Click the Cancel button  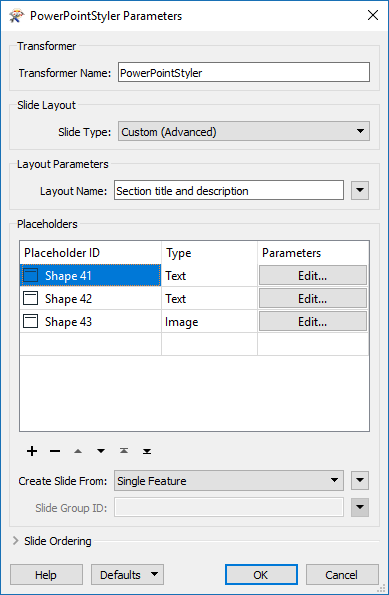point(342,575)
